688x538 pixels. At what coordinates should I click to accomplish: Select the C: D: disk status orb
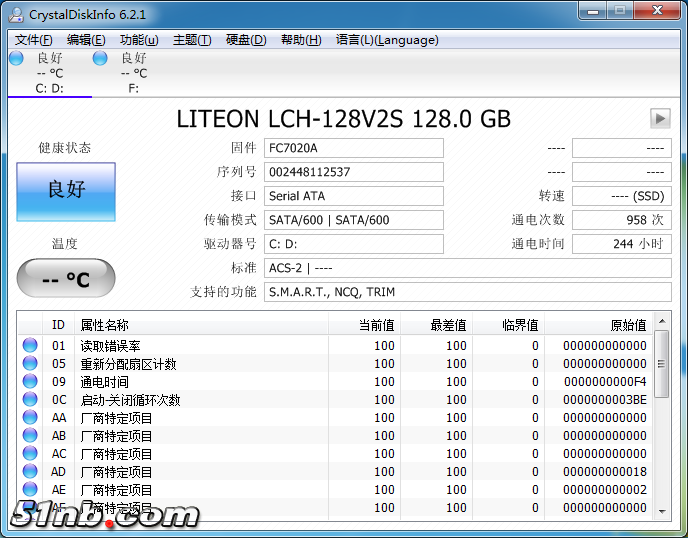[16, 58]
